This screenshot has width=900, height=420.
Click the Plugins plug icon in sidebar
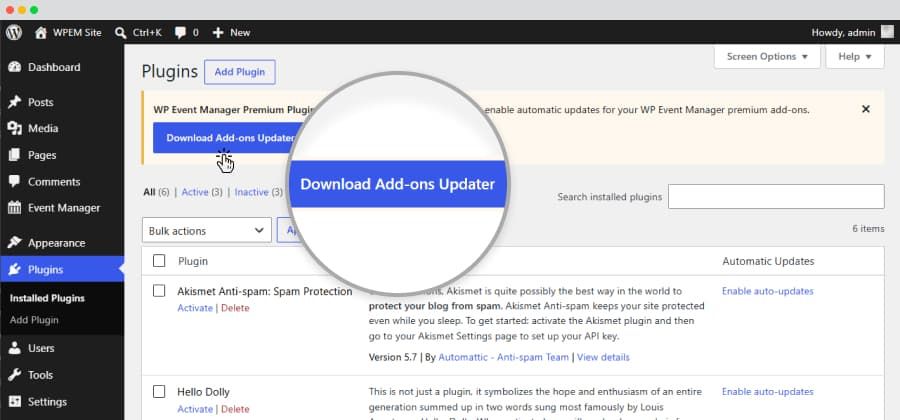(x=14, y=270)
